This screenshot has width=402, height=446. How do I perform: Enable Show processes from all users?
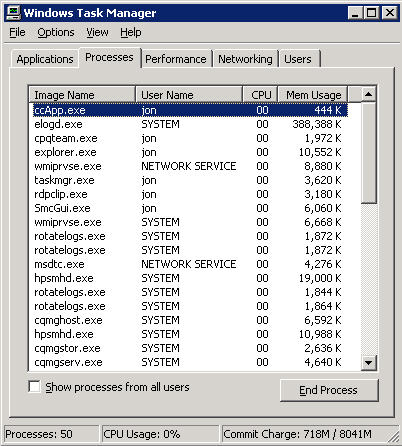[35, 387]
